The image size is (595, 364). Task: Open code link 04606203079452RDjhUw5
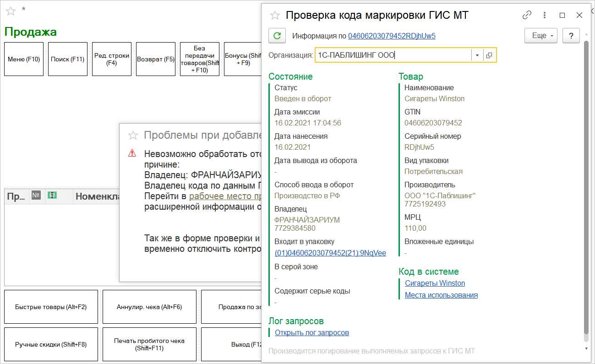(x=392, y=36)
